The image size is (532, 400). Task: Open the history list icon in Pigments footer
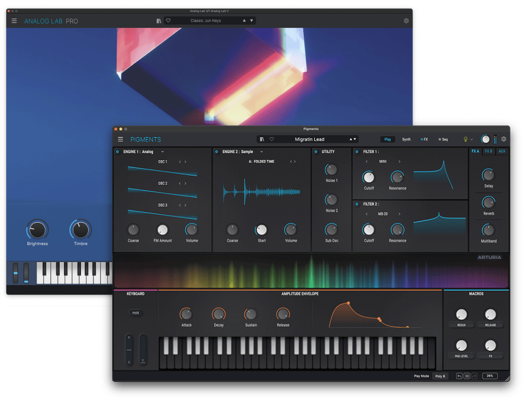pos(467,376)
